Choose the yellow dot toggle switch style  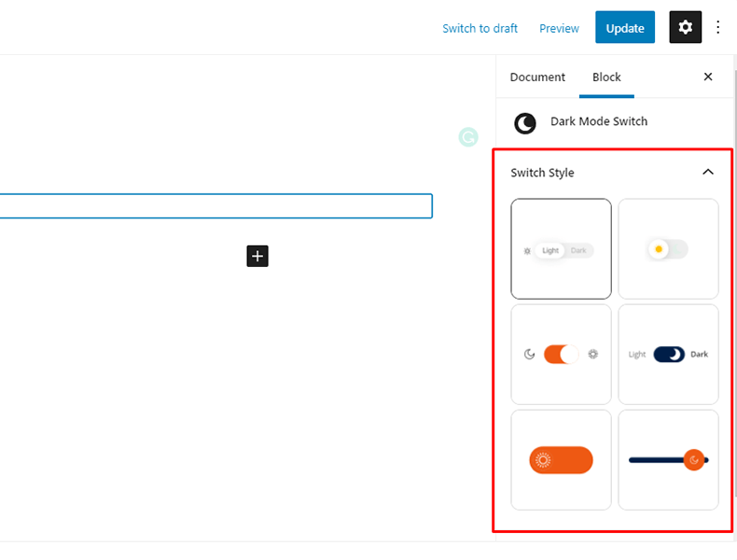tap(668, 249)
